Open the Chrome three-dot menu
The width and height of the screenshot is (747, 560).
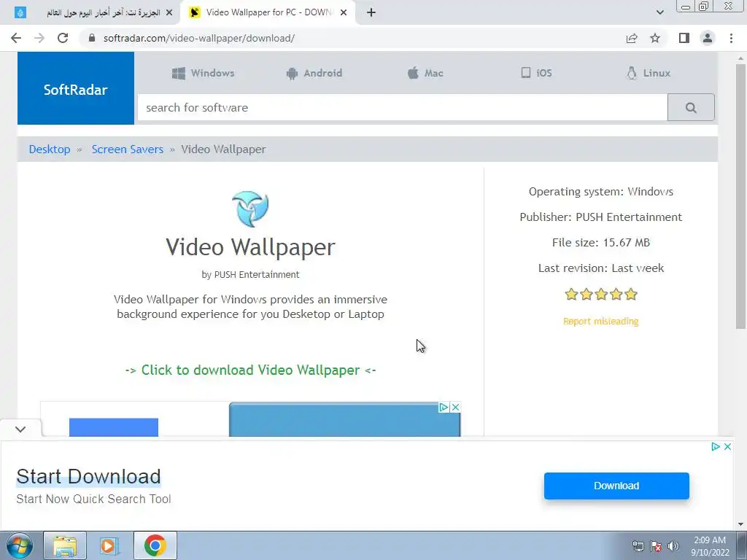pos(731,38)
